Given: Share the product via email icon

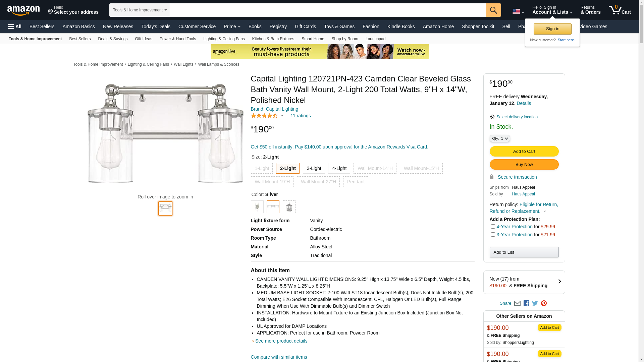Looking at the screenshot, I should [x=517, y=303].
